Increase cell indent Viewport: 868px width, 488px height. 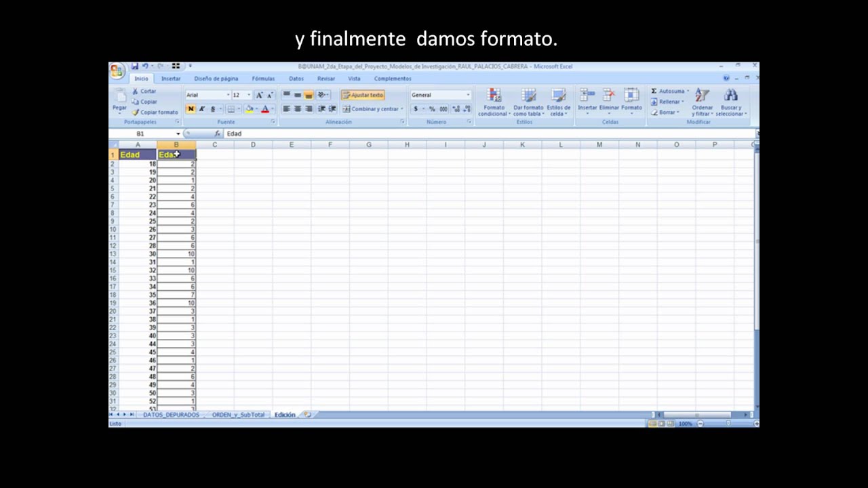pos(332,109)
